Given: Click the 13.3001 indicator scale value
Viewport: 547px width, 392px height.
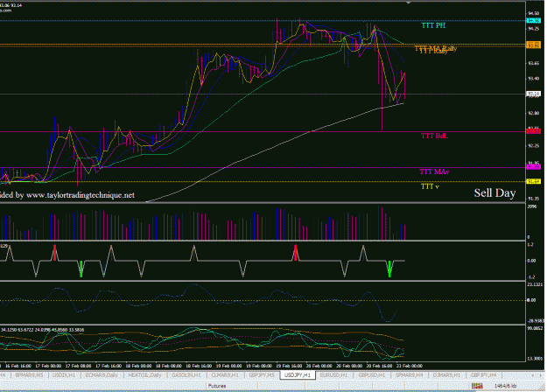Looking at the screenshot, I should 535,358.
